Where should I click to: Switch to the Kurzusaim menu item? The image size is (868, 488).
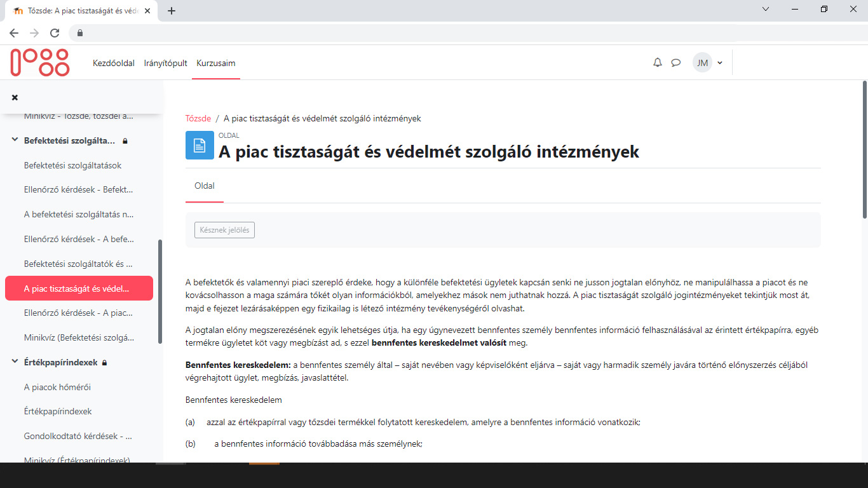[215, 63]
